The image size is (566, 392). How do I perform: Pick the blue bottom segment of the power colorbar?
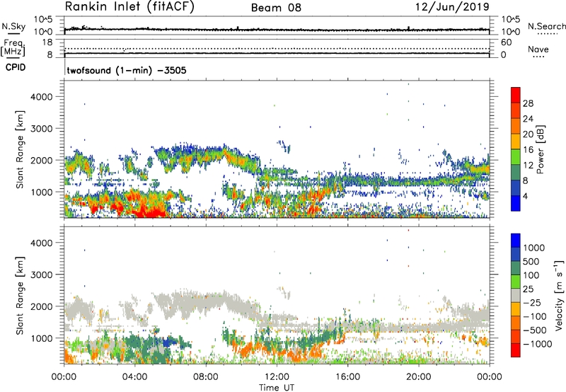(x=516, y=203)
